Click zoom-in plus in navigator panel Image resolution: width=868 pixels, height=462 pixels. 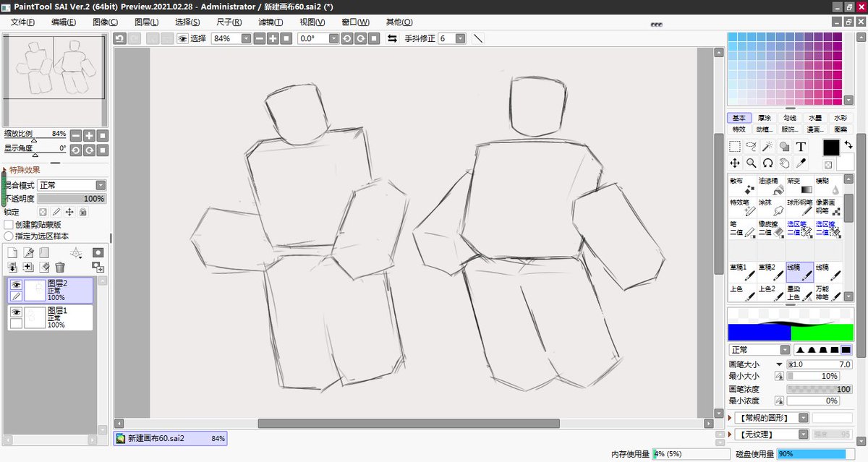coord(89,135)
